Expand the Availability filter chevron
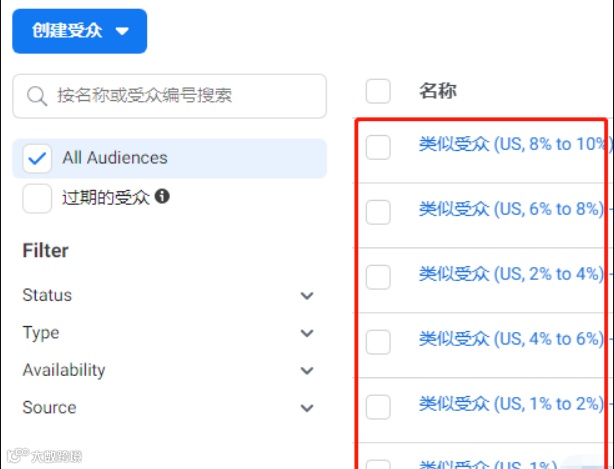Screen dimensions: 614x469 307,370
